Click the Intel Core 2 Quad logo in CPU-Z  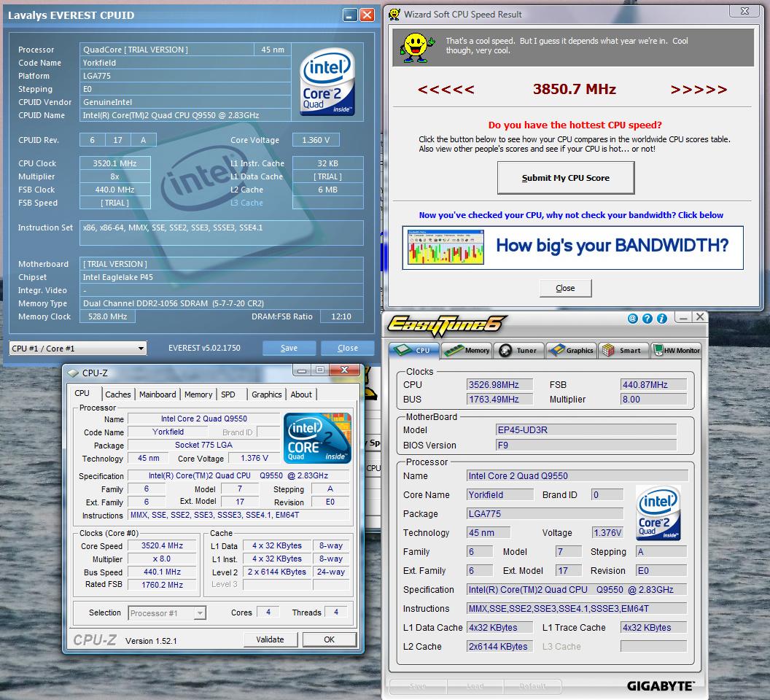[x=317, y=438]
